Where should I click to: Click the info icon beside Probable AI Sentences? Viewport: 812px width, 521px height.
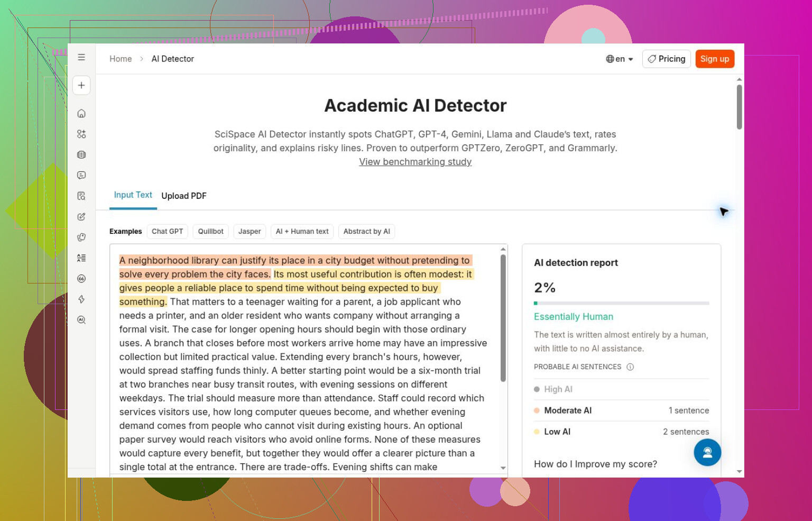[630, 367]
